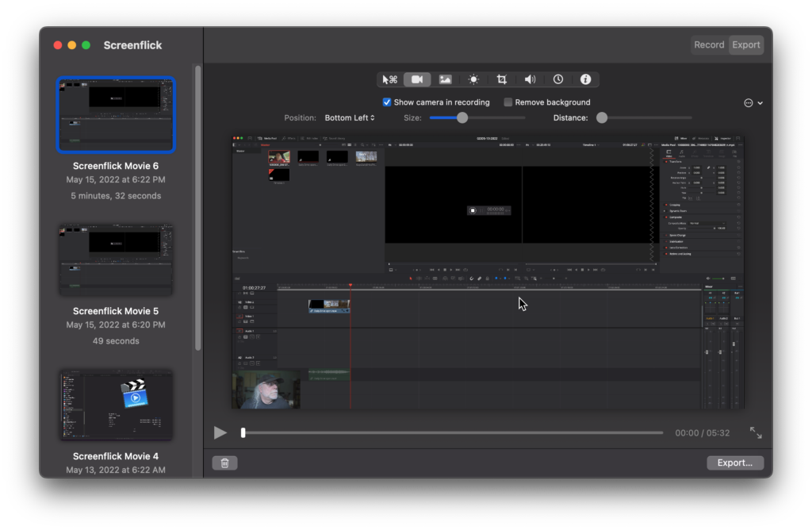812x530 pixels.
Task: Select Screenflick Movie 4 thumbnail
Action: click(x=116, y=405)
